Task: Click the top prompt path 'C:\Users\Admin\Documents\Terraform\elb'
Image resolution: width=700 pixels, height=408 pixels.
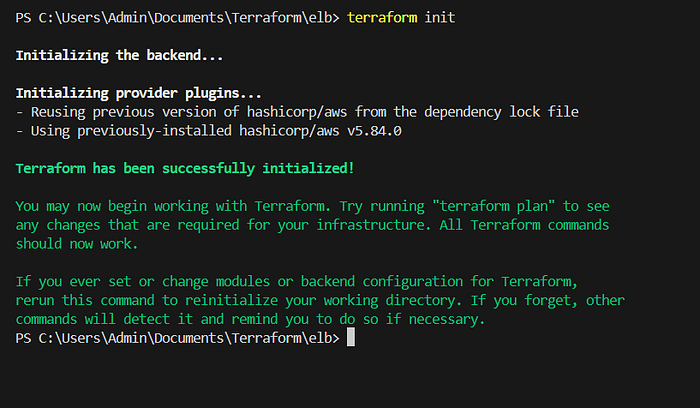Action: click(185, 17)
